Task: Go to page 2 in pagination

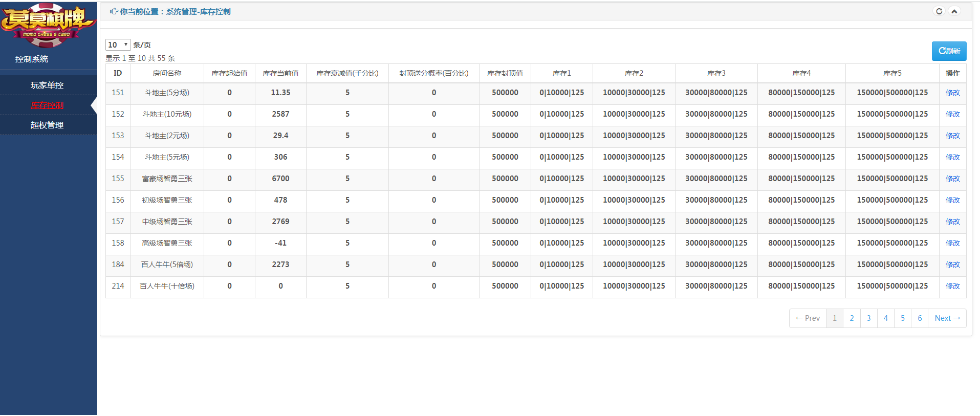Action: point(852,318)
